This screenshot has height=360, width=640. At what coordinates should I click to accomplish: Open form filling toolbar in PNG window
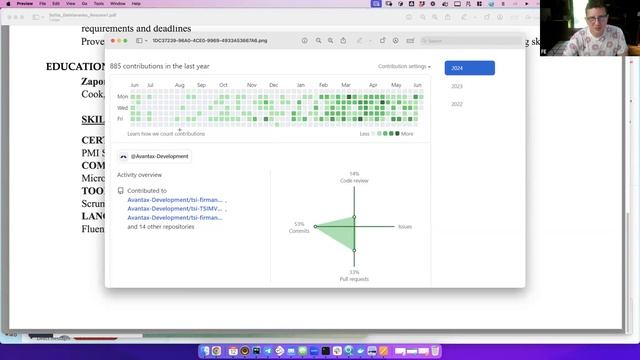pyautogui.click(x=410, y=41)
